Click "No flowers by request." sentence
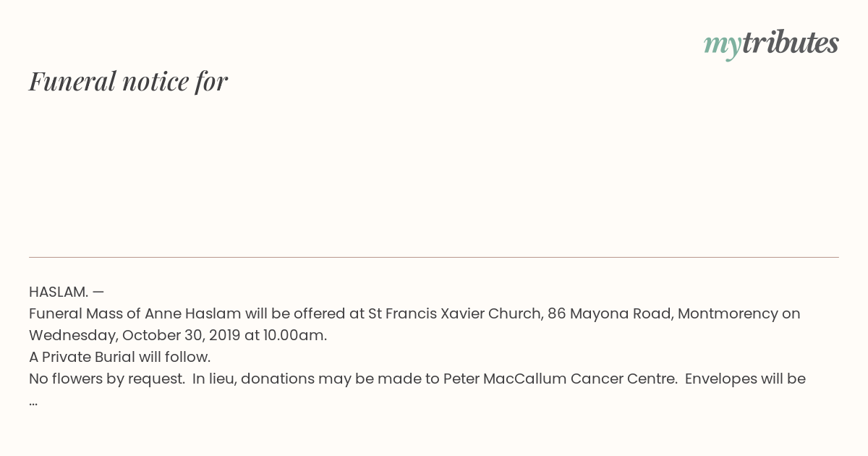This screenshot has width=868, height=456. [107, 379]
